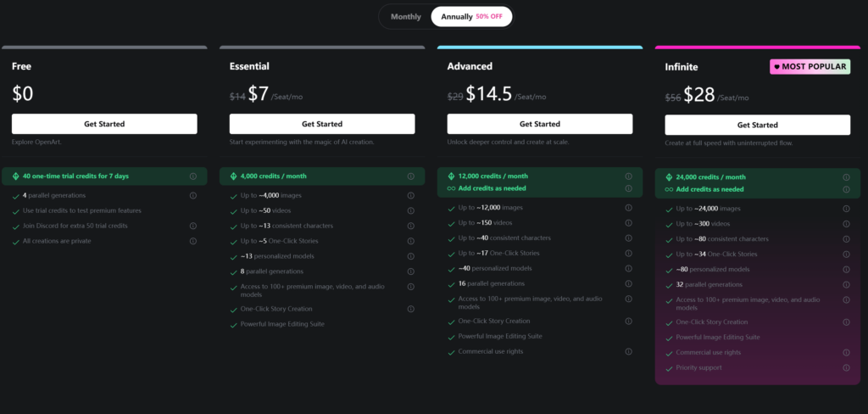The height and width of the screenshot is (414, 868).
Task: Open info icon for Up to ~12,000 images
Action: click(x=628, y=208)
